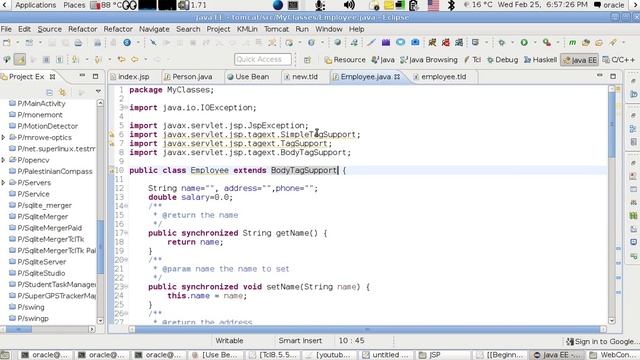Click the purple package toolbar icon
The height and width of the screenshot is (360, 640).
click(x=386, y=42)
